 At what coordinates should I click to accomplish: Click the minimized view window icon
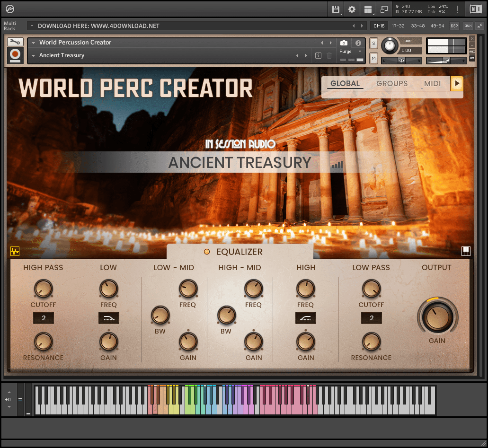[x=384, y=9]
